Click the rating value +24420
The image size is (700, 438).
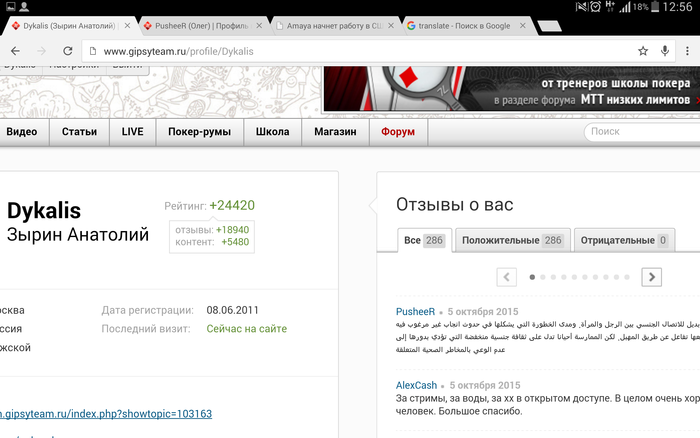point(232,205)
